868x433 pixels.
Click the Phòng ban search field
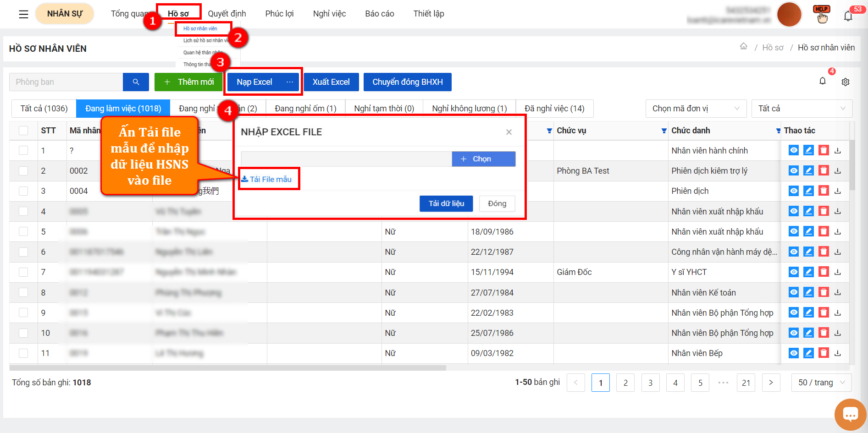click(66, 82)
